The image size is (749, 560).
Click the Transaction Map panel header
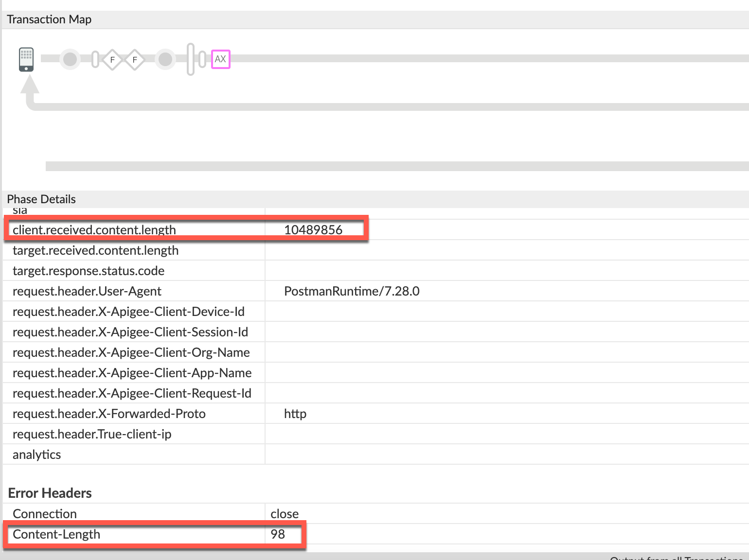(x=49, y=19)
